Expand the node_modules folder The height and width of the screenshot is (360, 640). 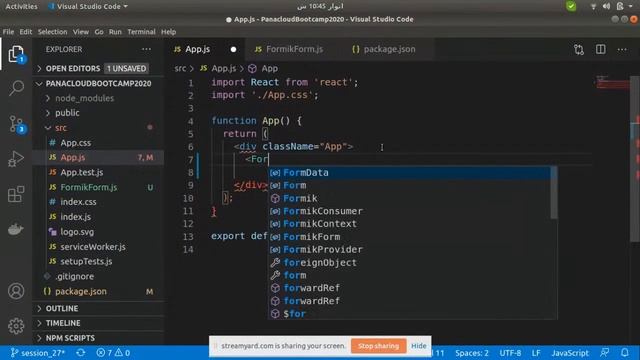[x=98, y=98]
